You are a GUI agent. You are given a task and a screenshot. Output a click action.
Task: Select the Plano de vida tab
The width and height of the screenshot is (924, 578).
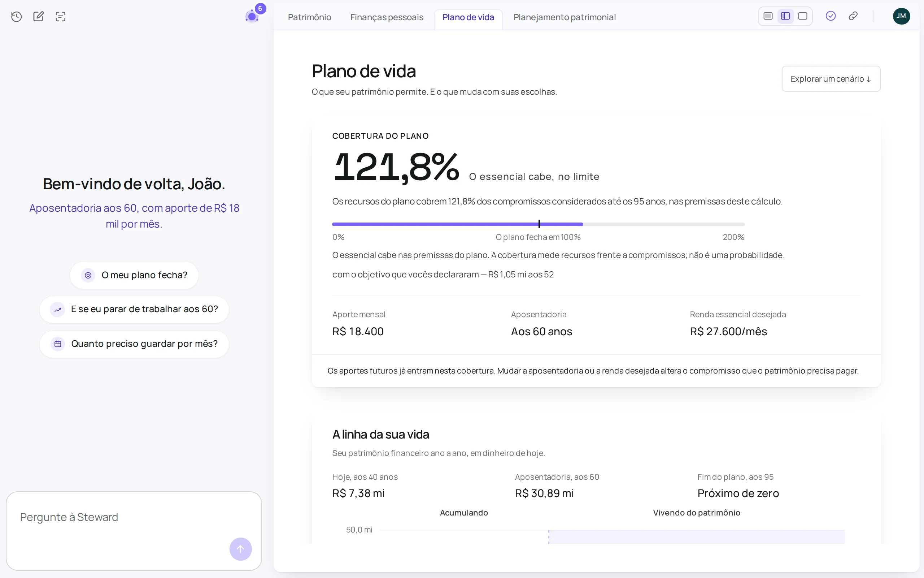click(x=468, y=18)
